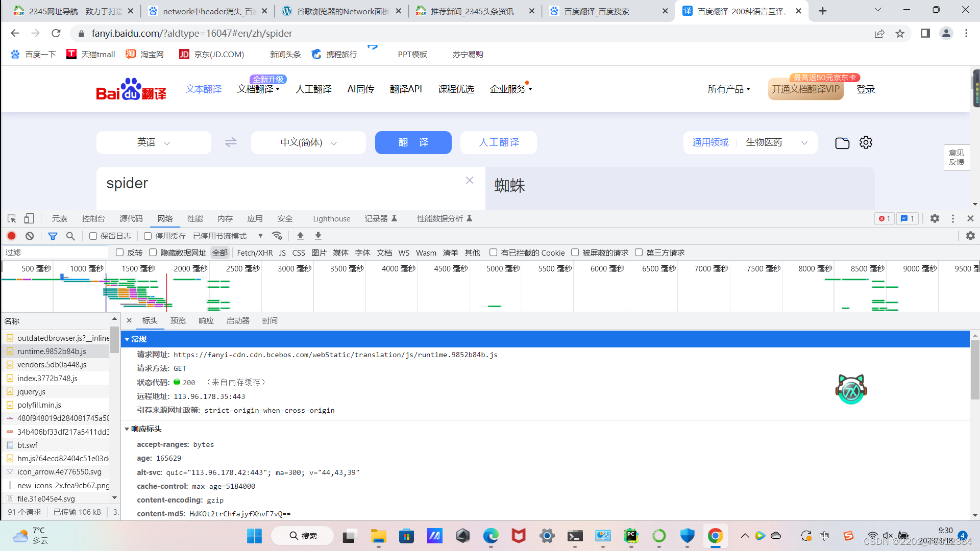The height and width of the screenshot is (551, 980).
Task: Open the 响应 tab of request details
Action: 206,320
